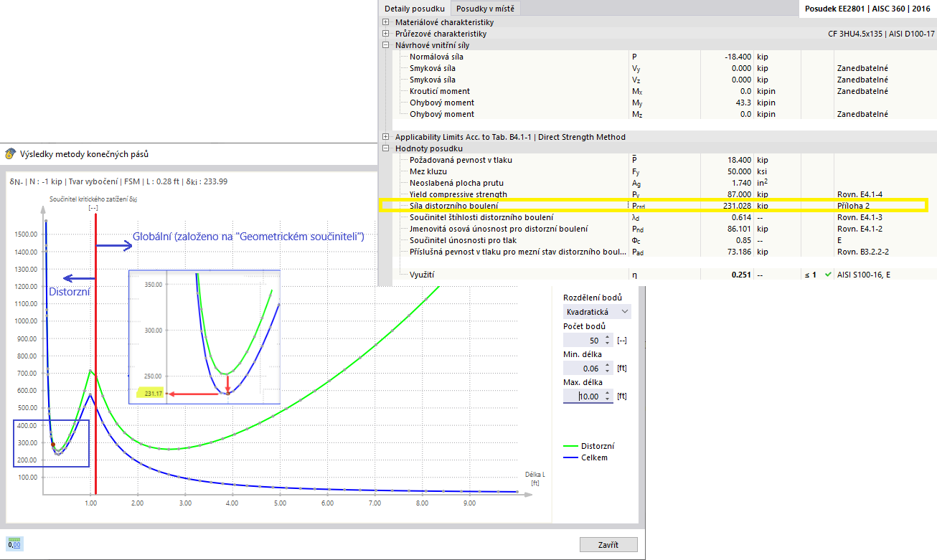Select Jmenovitá osová únosnost pro distorzní boulení
The height and width of the screenshot is (560, 937).
coord(499,229)
